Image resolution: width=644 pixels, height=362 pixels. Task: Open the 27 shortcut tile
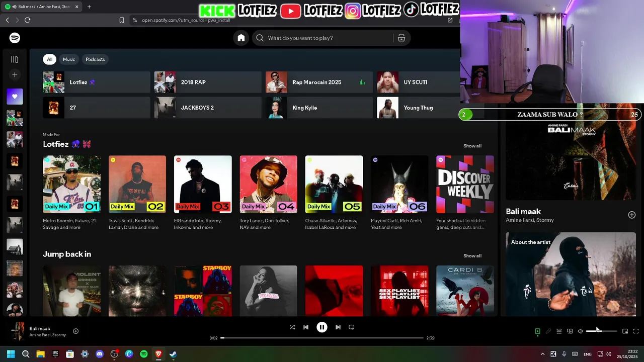point(97,108)
